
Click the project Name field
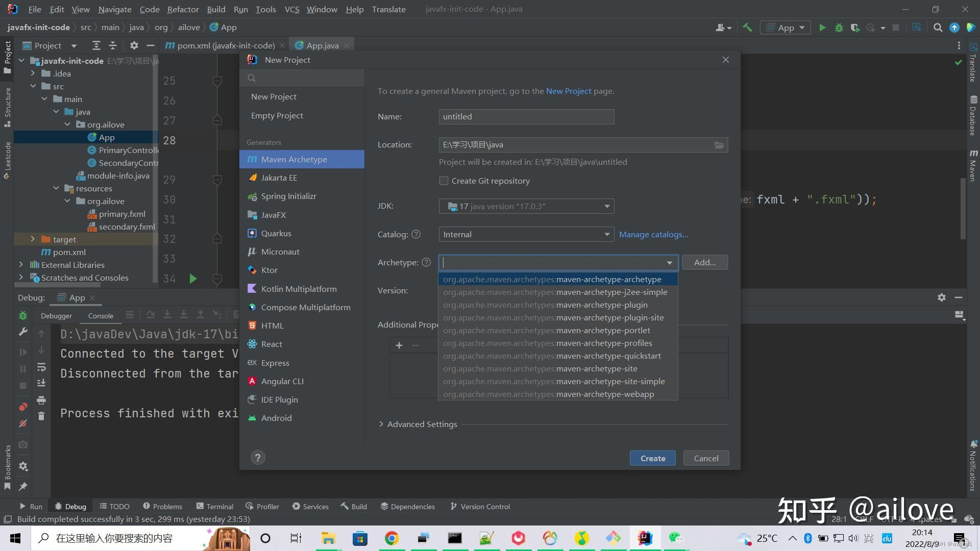pos(526,116)
